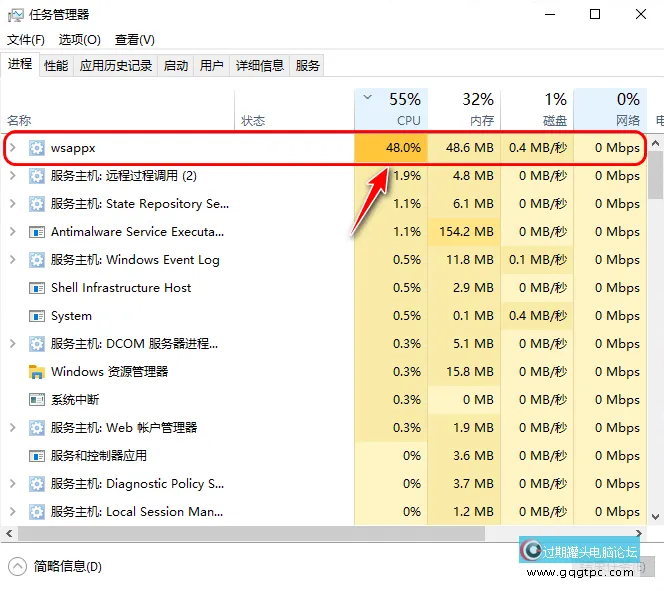Click the vertical scrollbar down arrow

[656, 516]
